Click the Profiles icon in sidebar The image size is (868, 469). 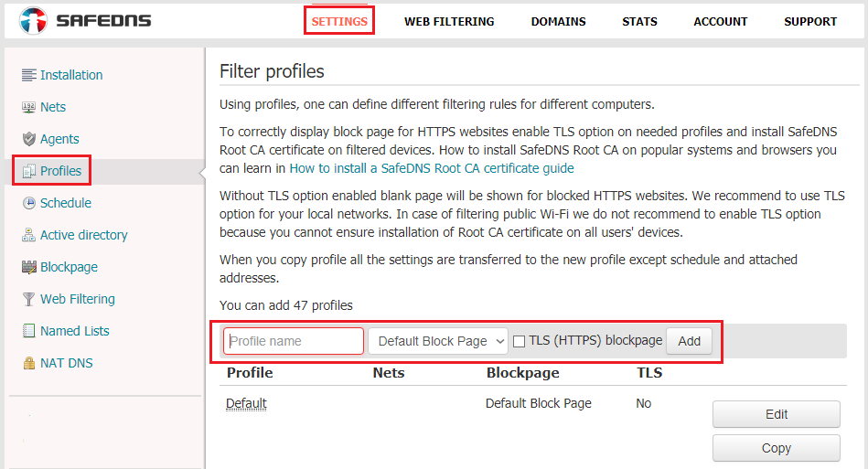tap(28, 172)
